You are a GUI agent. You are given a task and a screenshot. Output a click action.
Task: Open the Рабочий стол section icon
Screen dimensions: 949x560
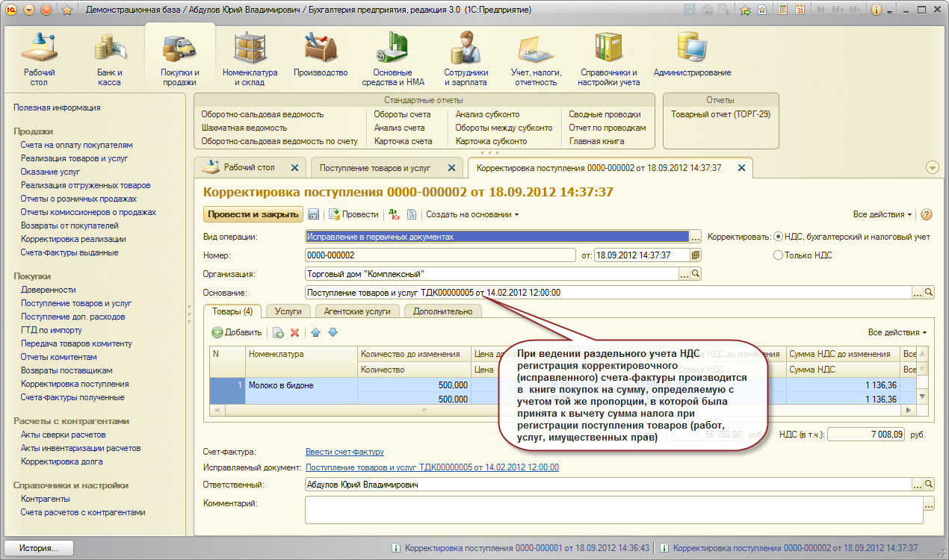pos(39,46)
